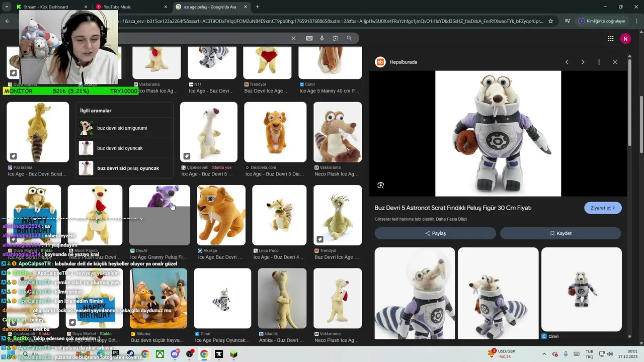This screenshot has height=362, width=644.
Task: Open new browser tab
Action: click(x=258, y=7)
